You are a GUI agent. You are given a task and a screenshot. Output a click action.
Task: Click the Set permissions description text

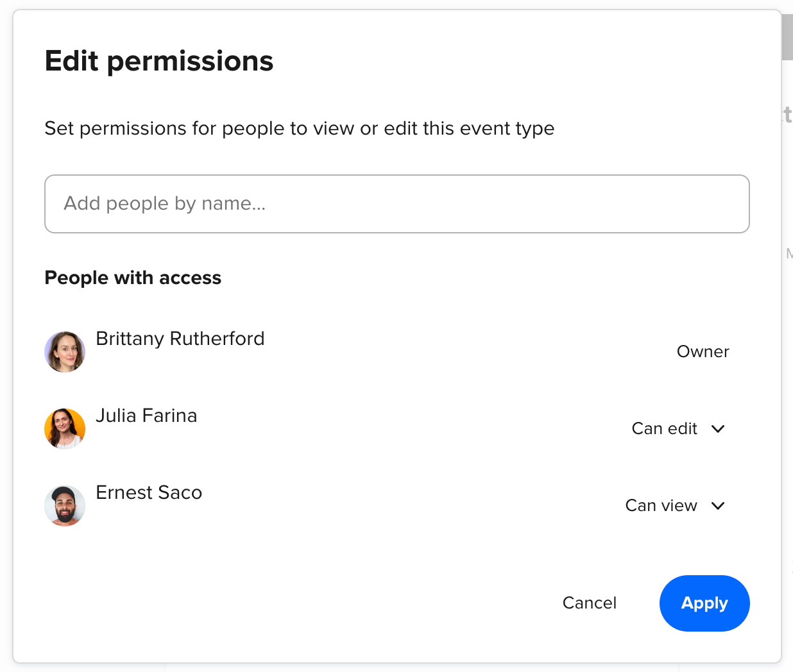pos(299,128)
